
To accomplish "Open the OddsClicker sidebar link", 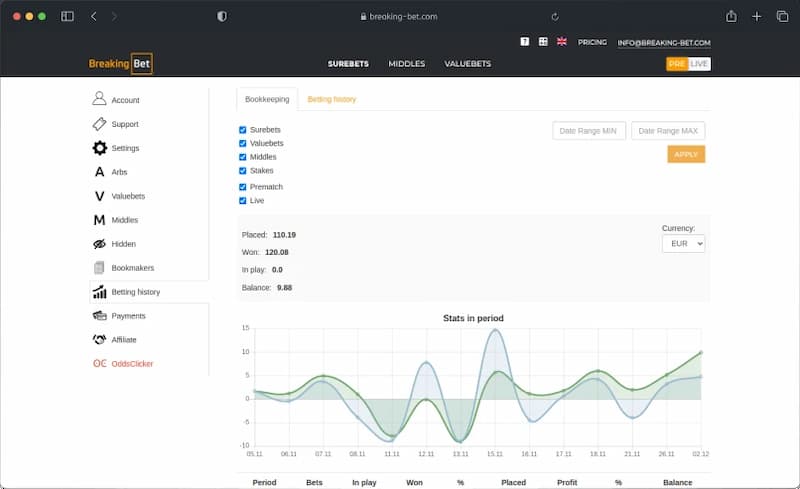I will coord(132,363).
